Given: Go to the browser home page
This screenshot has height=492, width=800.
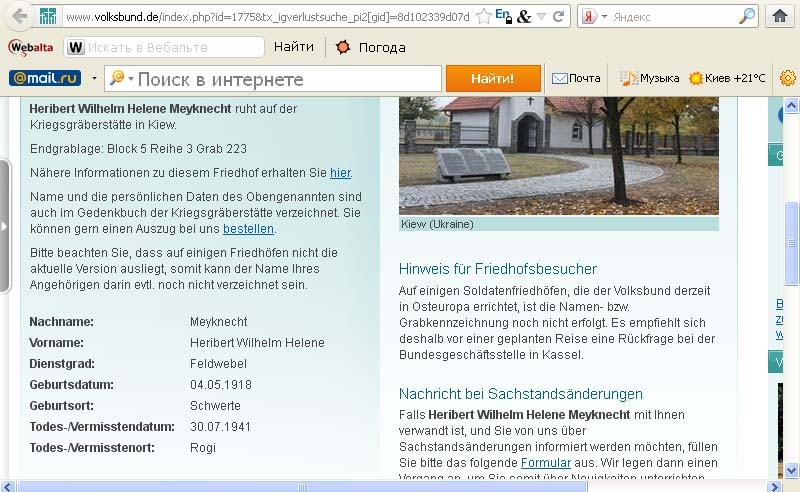Looking at the screenshot, I should tap(781, 16).
